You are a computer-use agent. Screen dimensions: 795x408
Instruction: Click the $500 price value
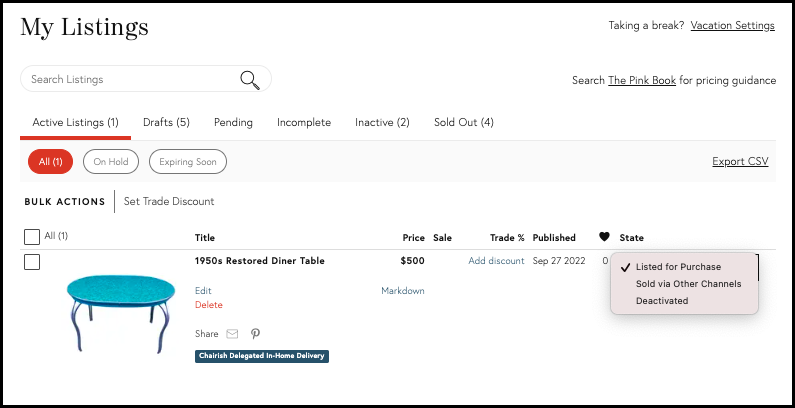[412, 261]
